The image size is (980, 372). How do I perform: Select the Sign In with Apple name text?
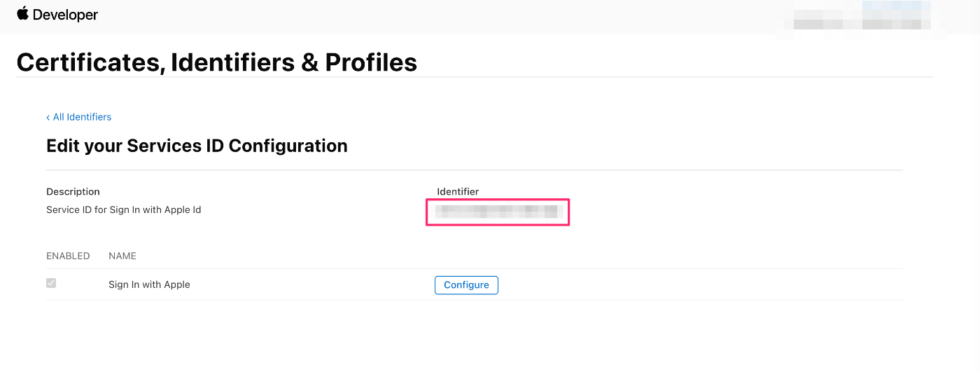coord(149,285)
